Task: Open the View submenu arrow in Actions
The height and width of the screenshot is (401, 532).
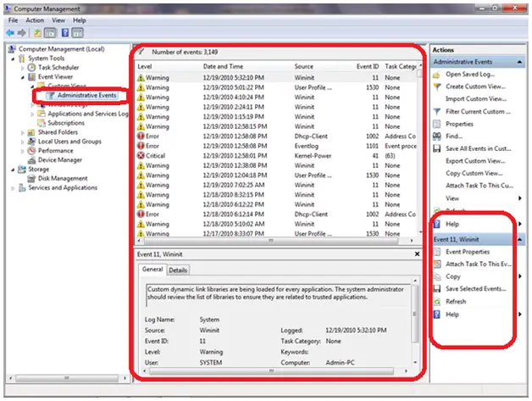Action: pyautogui.click(x=520, y=198)
